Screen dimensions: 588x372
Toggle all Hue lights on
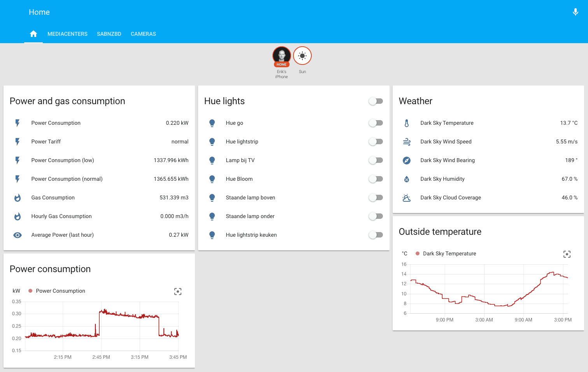click(x=376, y=101)
